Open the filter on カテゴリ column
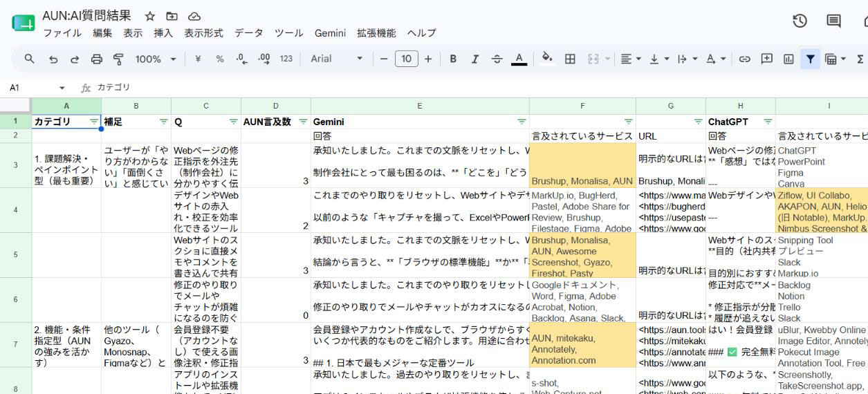This screenshot has height=394, width=868. click(x=94, y=122)
